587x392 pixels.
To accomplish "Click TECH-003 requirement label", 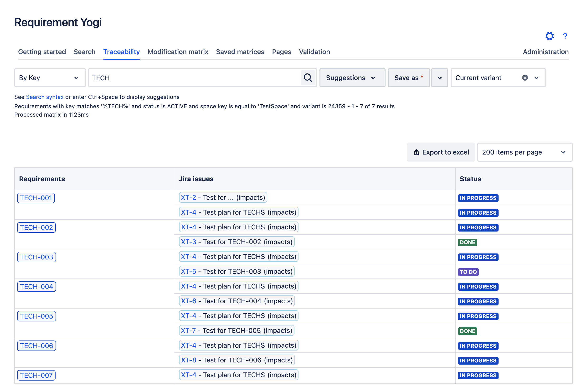I will (x=36, y=257).
